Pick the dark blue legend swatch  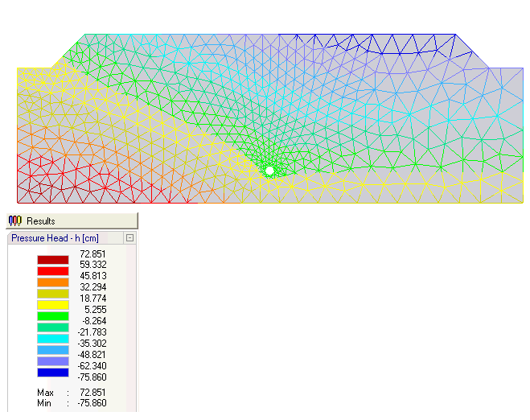point(53,373)
